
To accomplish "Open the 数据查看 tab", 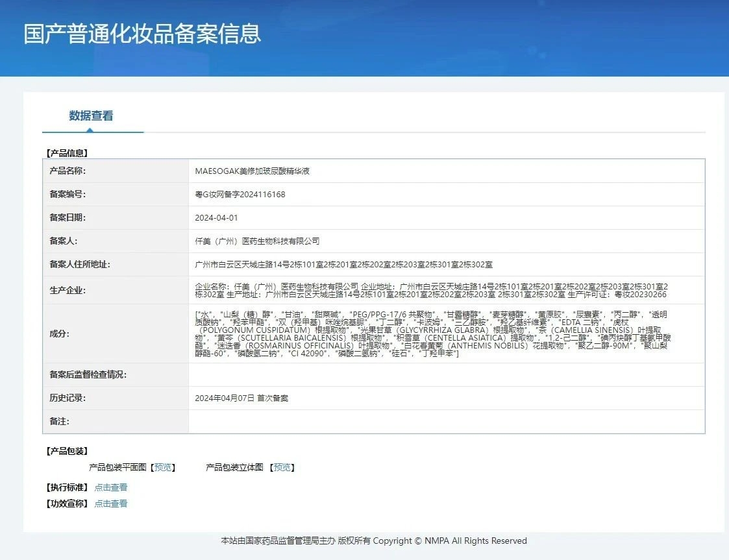I will [91, 116].
